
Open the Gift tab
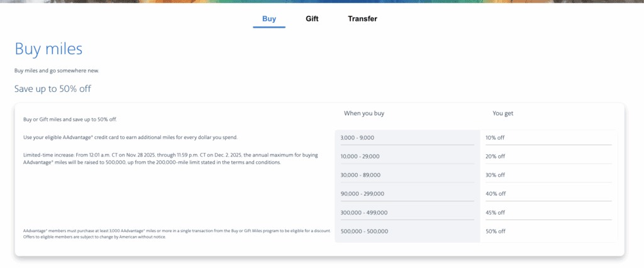[x=312, y=19]
